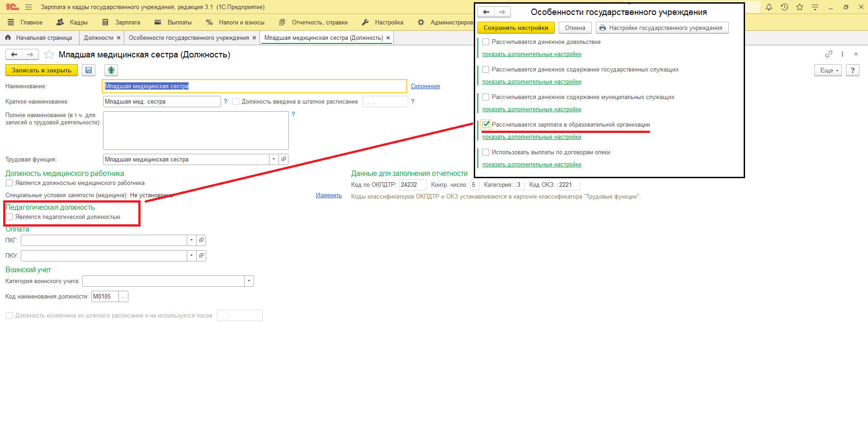Uncheck Рассчитывается зарплата в образовательной организации

[x=486, y=124]
